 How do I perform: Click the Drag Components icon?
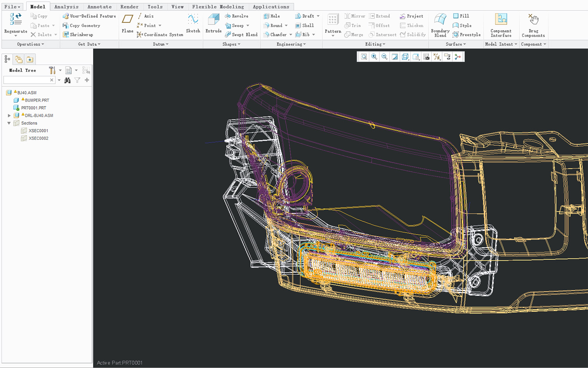click(533, 20)
